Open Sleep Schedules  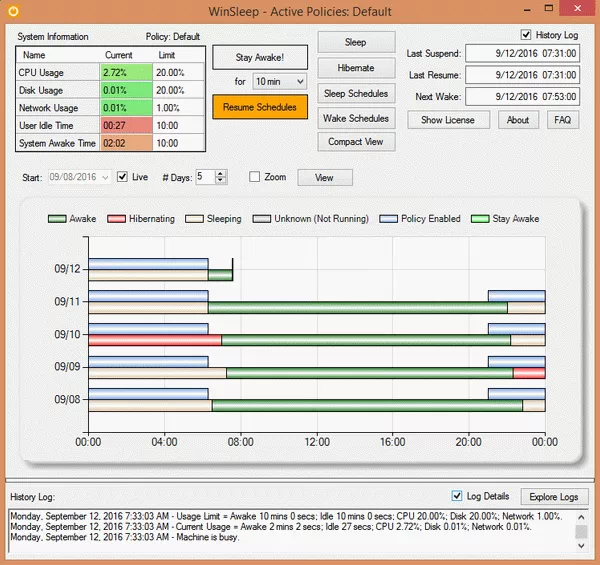tap(355, 93)
